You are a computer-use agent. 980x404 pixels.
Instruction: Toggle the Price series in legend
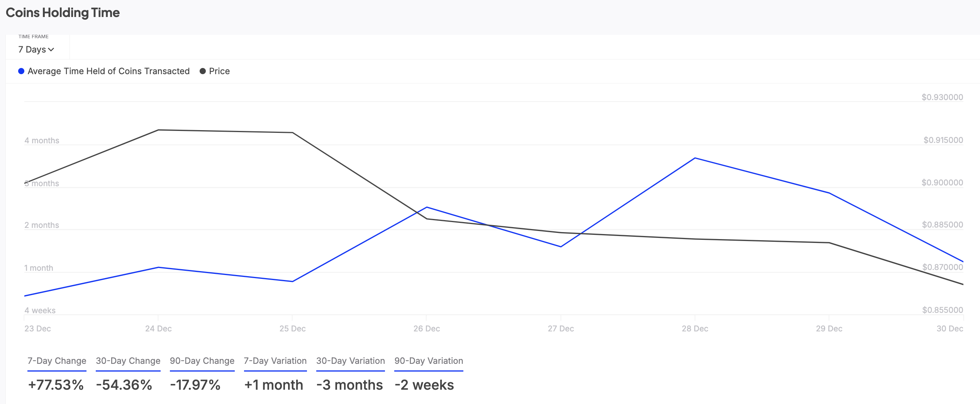tap(219, 71)
